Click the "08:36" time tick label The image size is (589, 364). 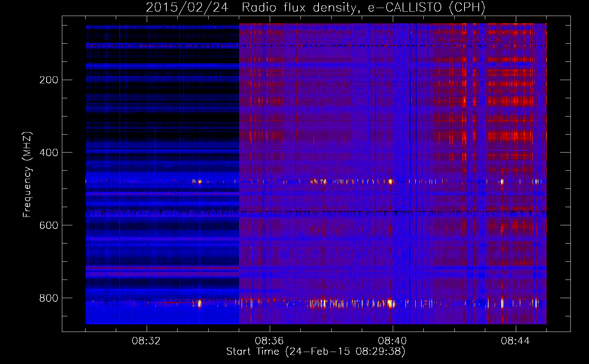[269, 341]
